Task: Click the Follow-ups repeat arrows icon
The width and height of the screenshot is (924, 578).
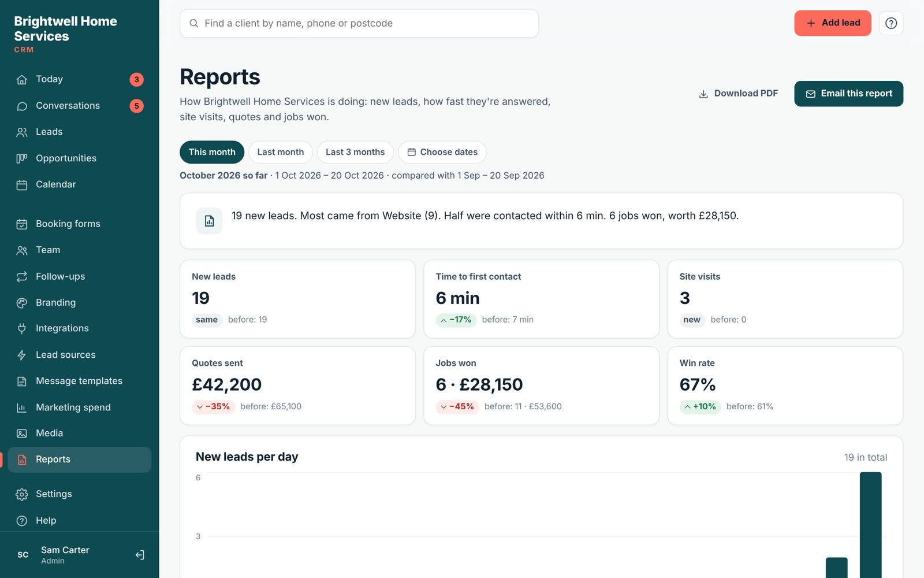Action: [x=22, y=277]
